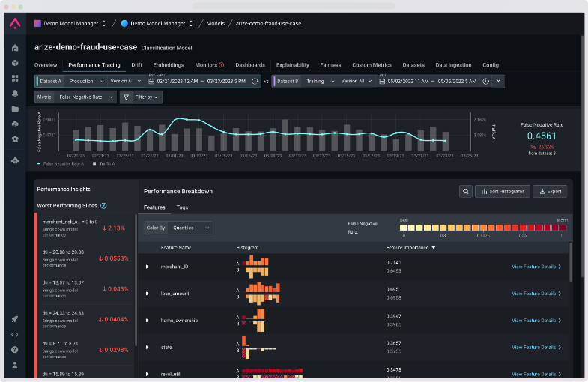Expand the merchant_ID feature row
The image size is (588, 382).
click(148, 267)
